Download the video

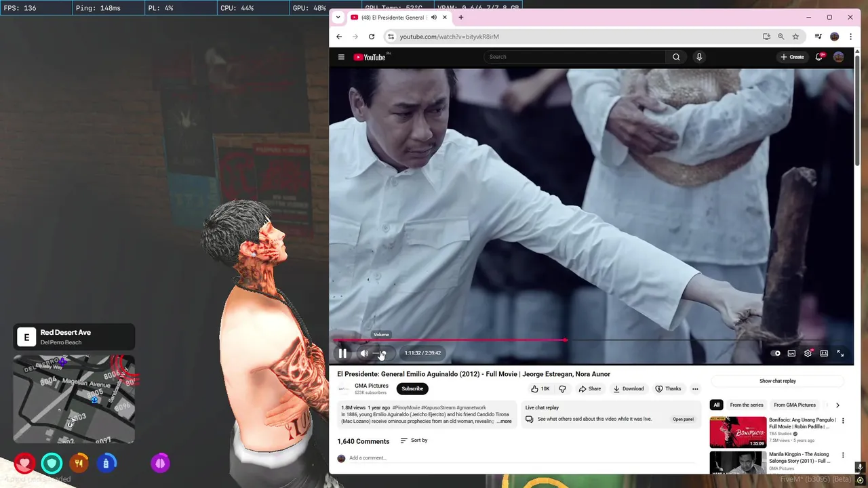(629, 388)
